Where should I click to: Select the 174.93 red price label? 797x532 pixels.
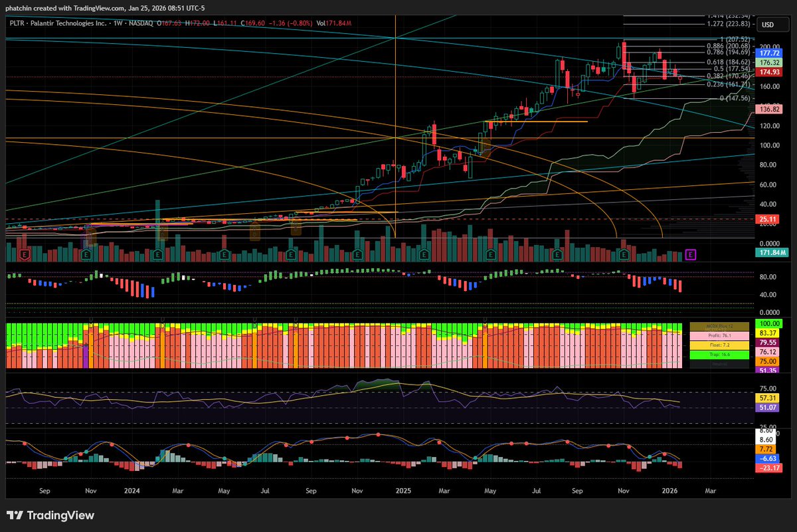(x=768, y=72)
